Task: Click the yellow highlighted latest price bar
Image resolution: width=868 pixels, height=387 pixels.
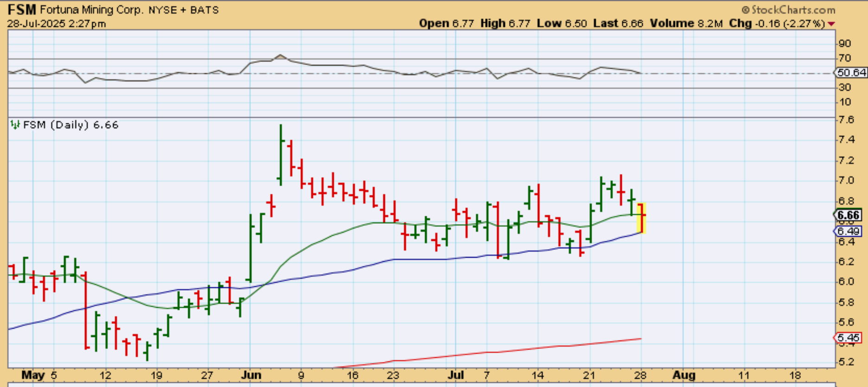Action: point(642,218)
